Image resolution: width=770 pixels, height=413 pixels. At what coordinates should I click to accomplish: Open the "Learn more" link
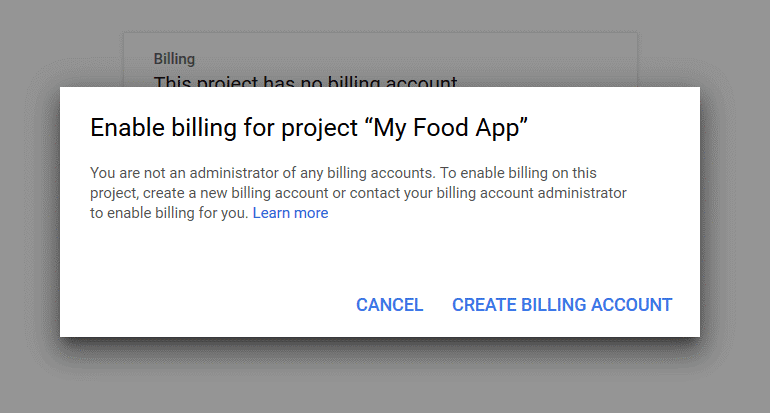290,213
